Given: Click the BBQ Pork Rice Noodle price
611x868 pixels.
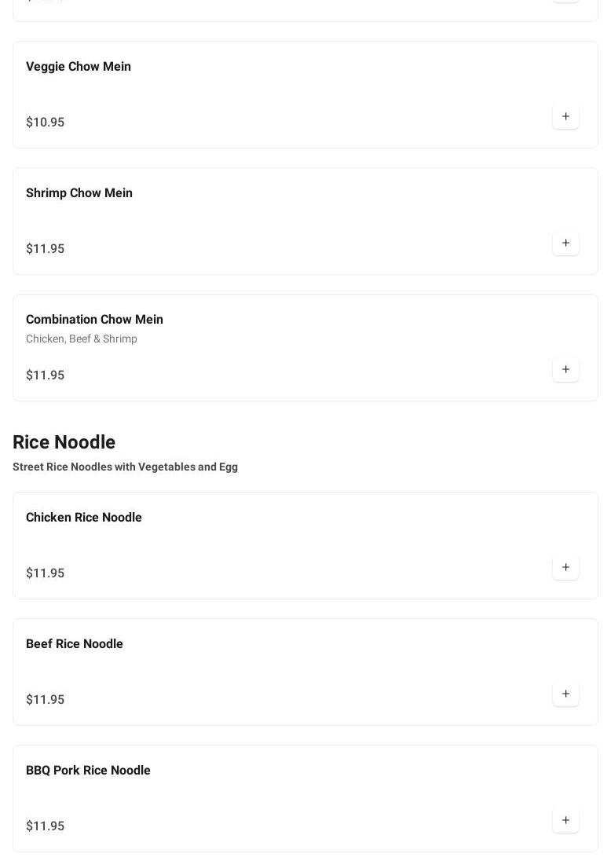Looking at the screenshot, I should click(45, 826).
